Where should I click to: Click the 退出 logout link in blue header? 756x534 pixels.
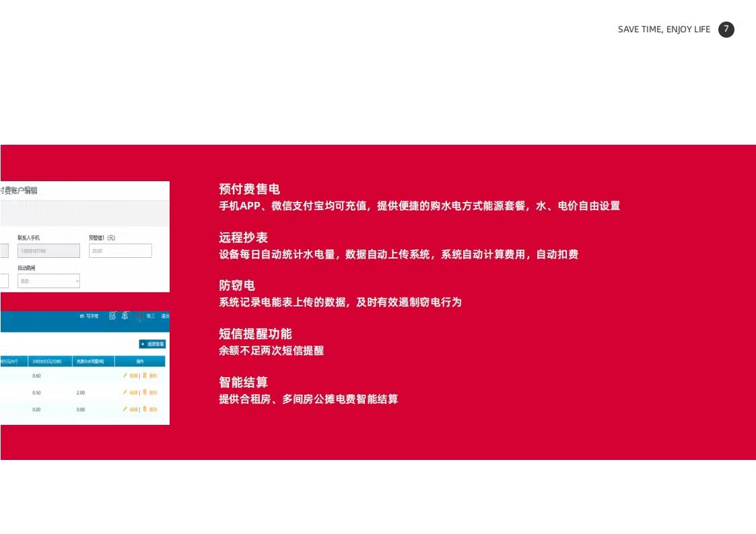pos(166,316)
